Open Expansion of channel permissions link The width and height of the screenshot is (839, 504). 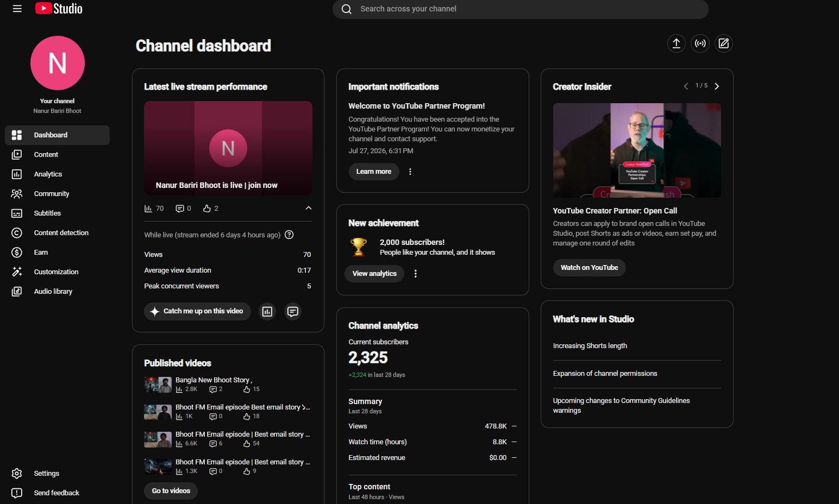pyautogui.click(x=605, y=374)
